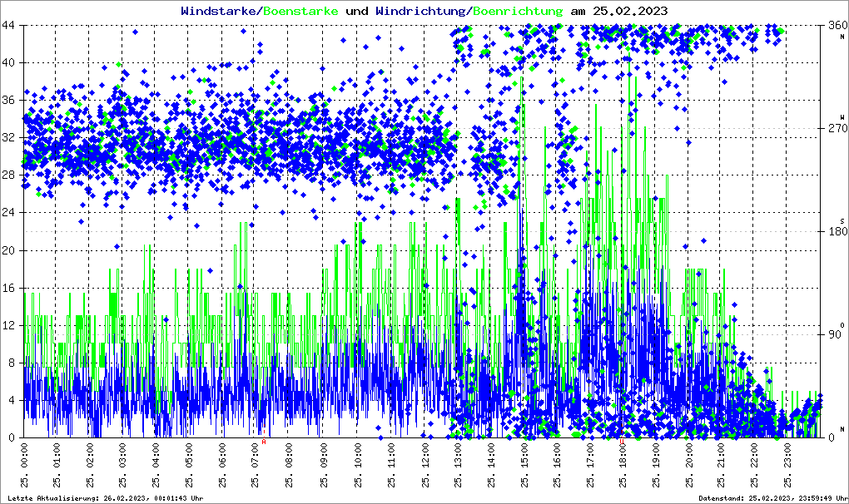Click the direction axis value "180"
Image resolution: width=849 pixels, height=504 pixels.
tap(837, 231)
